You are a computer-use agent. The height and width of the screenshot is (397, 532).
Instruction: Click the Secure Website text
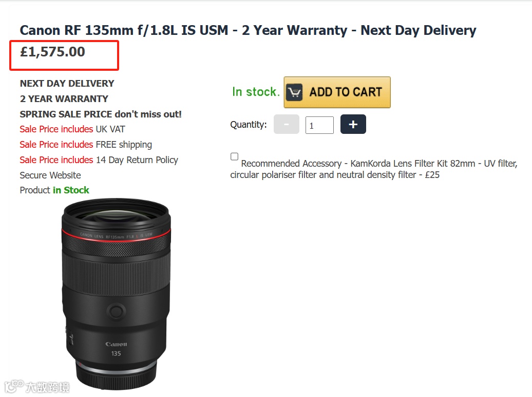pyautogui.click(x=50, y=175)
